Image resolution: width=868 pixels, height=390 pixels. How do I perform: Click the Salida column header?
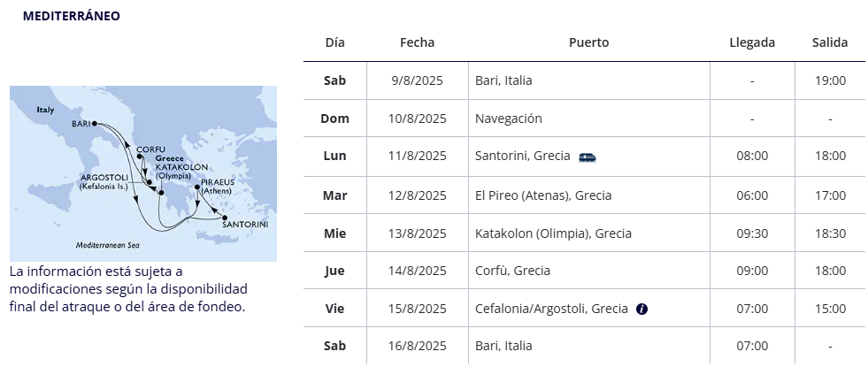click(x=830, y=42)
